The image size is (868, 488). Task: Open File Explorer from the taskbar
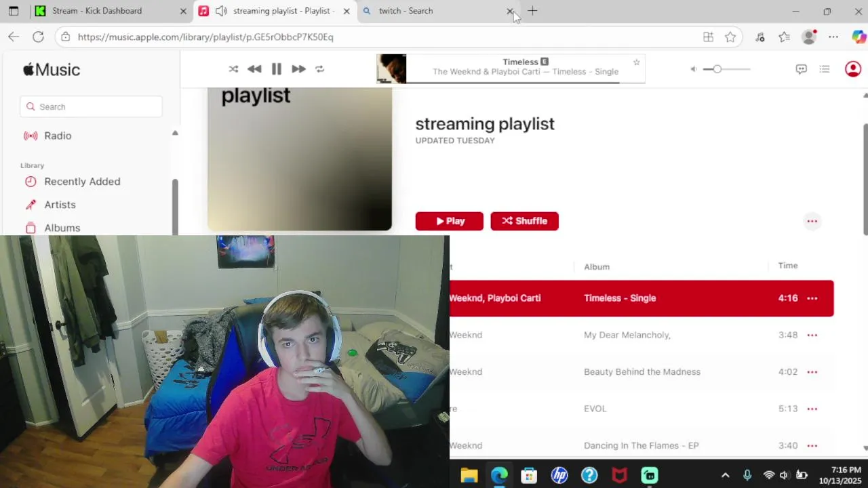[469, 475]
